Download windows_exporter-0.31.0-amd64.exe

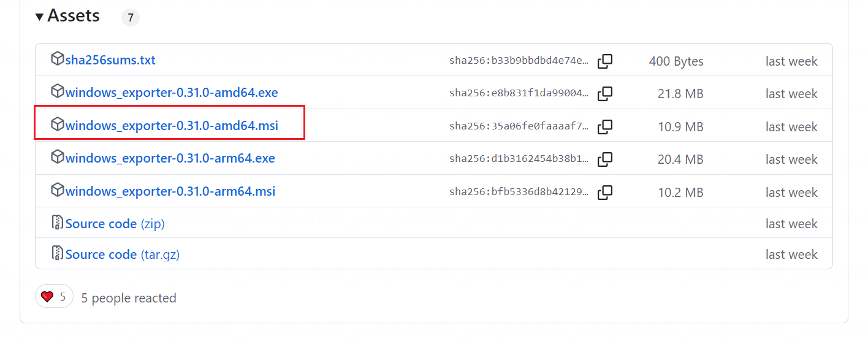[x=172, y=93]
